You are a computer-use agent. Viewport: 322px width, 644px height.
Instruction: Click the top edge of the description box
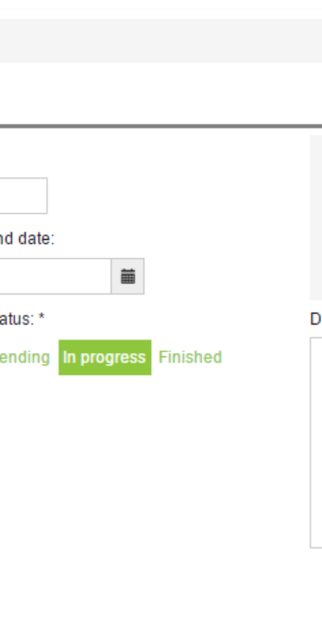point(316,338)
